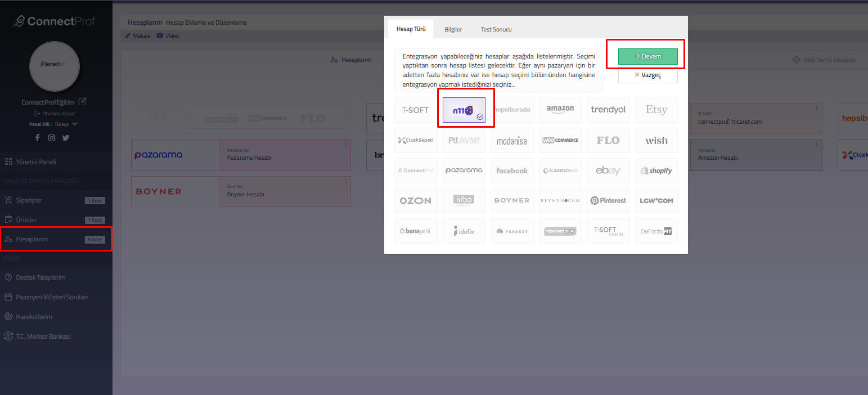The image size is (868, 395).
Task: Open Siparişler in sidebar
Action: point(56,200)
